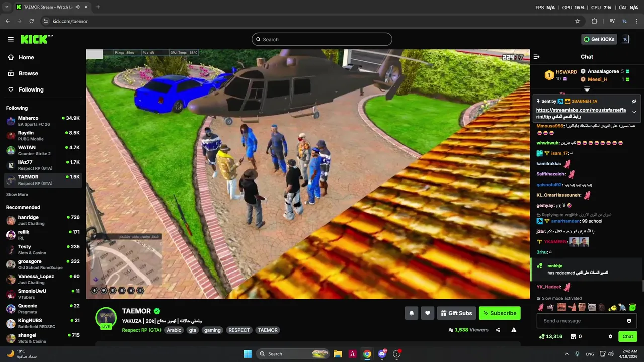Open SmonioUwU recommended channel
This screenshot has width=644, height=362.
[43, 294]
